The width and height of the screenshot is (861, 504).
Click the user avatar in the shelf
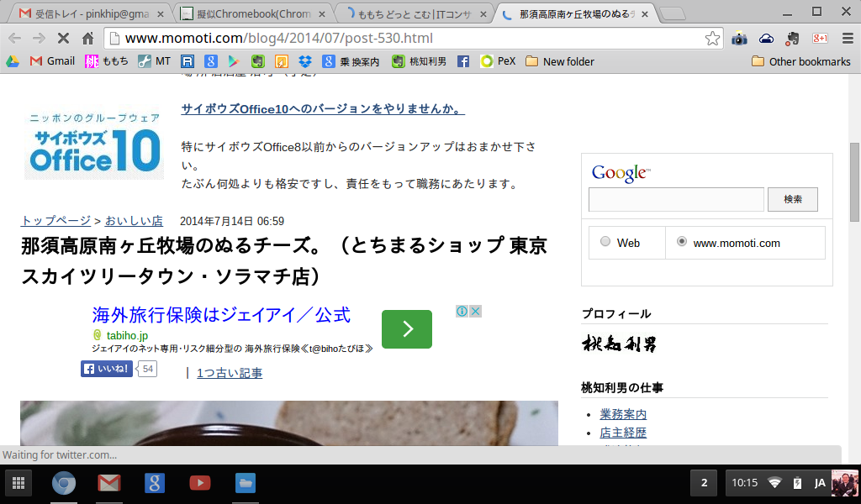(x=844, y=483)
